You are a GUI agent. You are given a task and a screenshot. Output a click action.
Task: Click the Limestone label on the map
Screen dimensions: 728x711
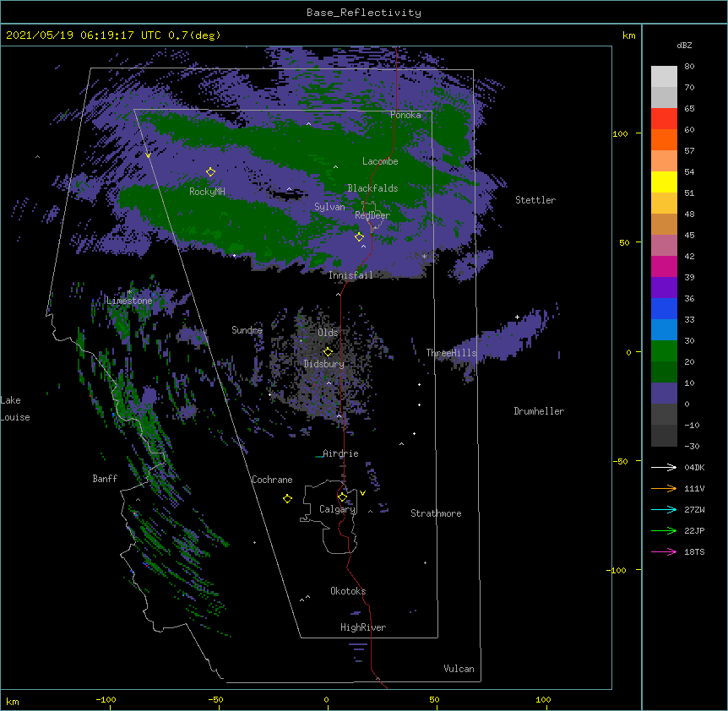[129, 301]
